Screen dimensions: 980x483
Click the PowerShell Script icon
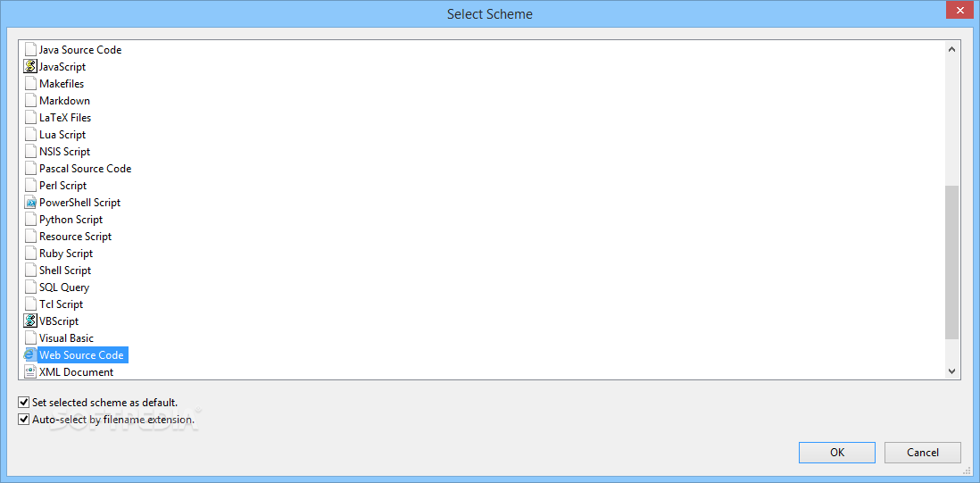click(x=30, y=202)
